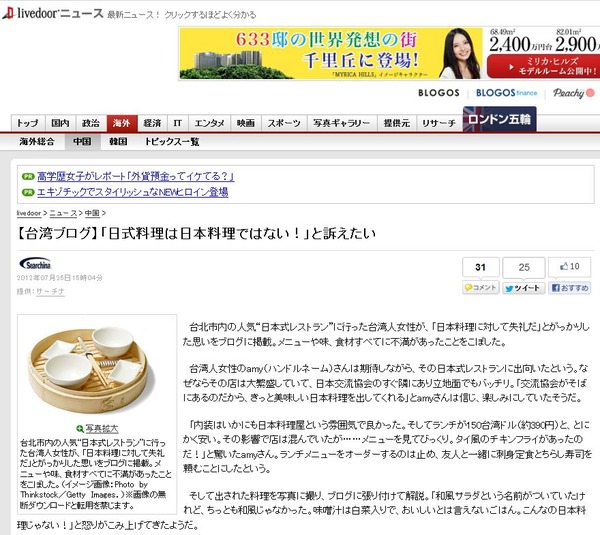The width and height of the screenshot is (600, 535).
Task: Click the livedoor News logo
Action: click(x=53, y=13)
